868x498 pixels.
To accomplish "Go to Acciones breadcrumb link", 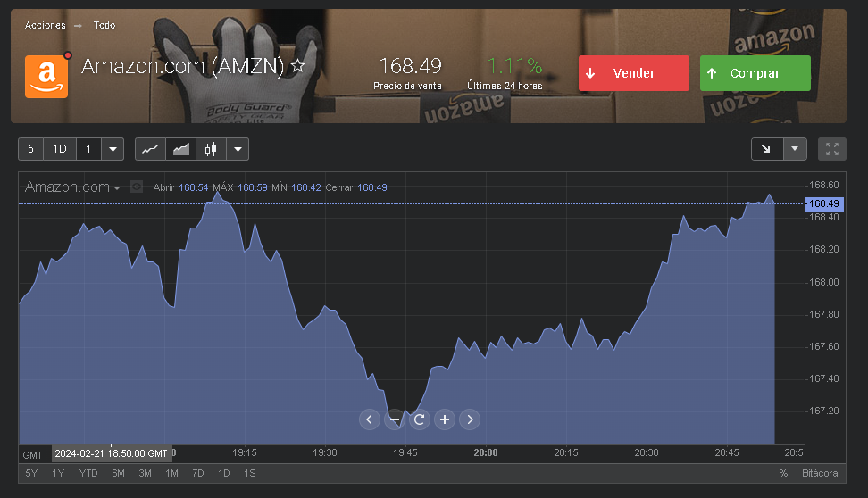I will [46, 26].
